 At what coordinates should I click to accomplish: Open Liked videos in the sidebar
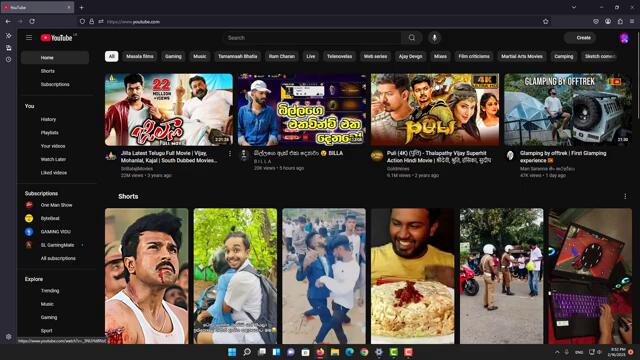click(55, 173)
